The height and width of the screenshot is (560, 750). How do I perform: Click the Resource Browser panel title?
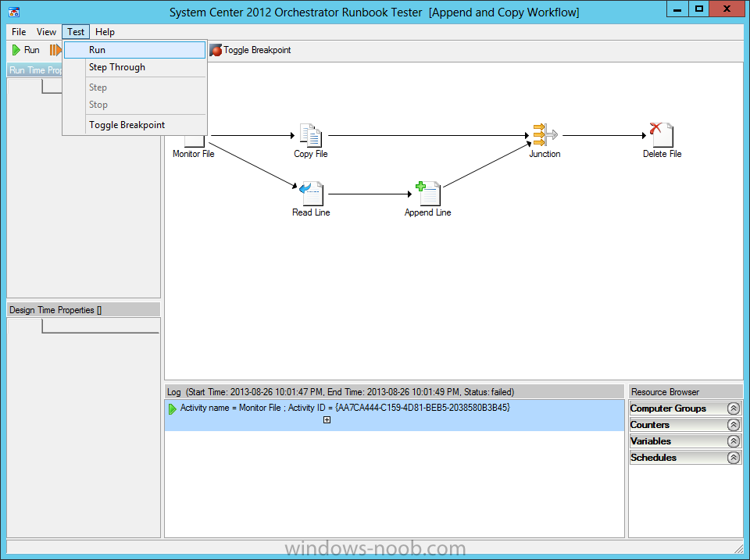[x=665, y=392]
